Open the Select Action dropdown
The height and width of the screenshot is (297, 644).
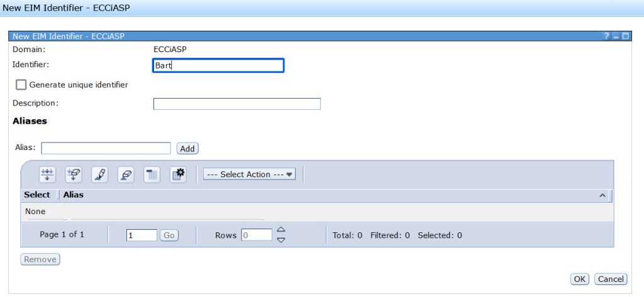[x=249, y=175]
